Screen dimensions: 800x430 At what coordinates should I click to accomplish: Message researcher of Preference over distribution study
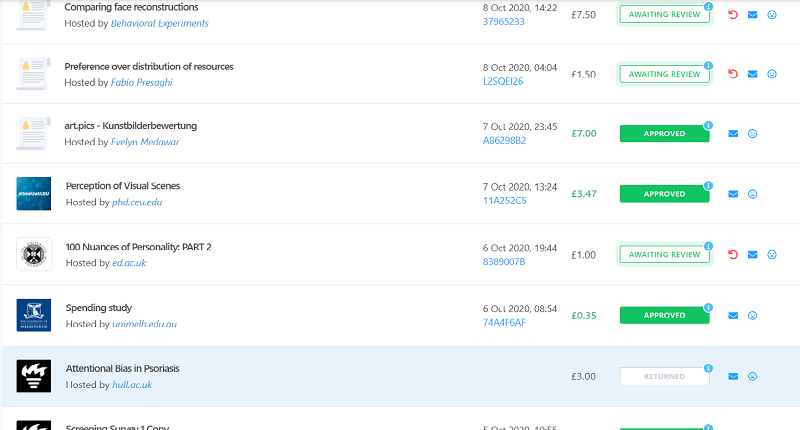click(x=753, y=74)
